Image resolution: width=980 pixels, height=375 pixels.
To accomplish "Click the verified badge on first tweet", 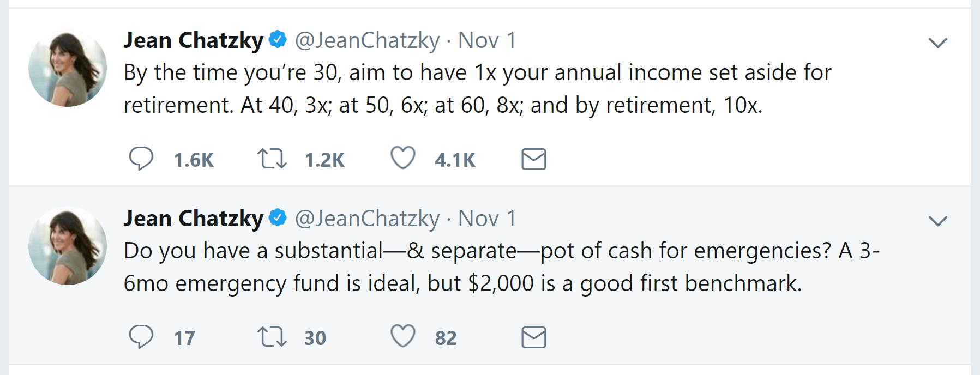I will coord(278,39).
